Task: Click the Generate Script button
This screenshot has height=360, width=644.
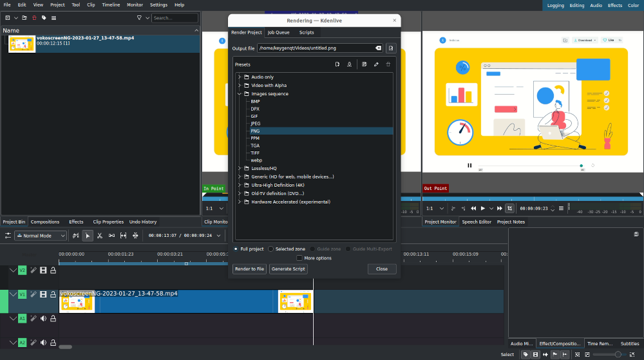Action: coord(289,269)
